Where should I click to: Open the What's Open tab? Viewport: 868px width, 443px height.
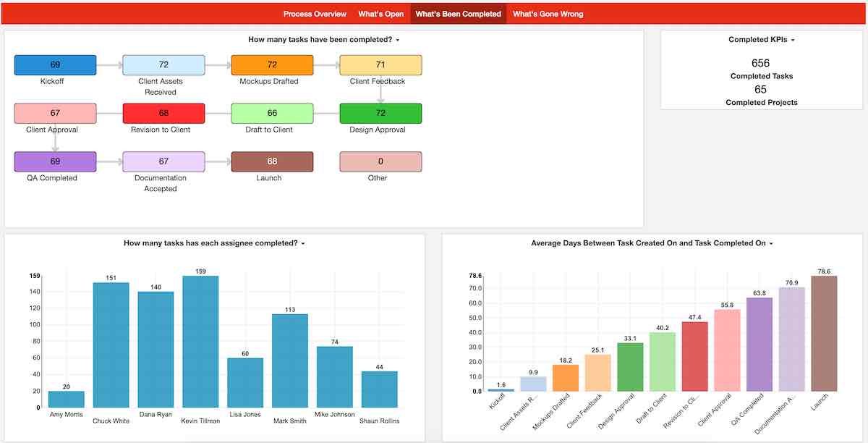pos(381,13)
